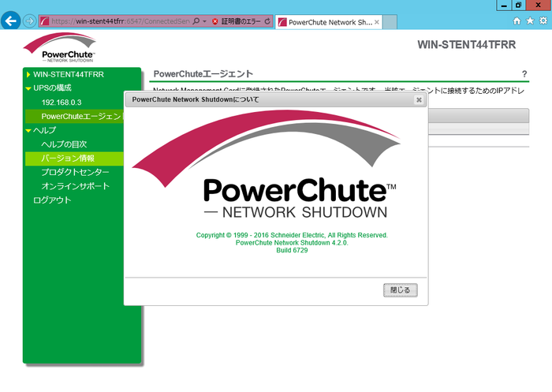Open favorites with the star icon
The width and height of the screenshot is (552, 392).
coord(530,21)
